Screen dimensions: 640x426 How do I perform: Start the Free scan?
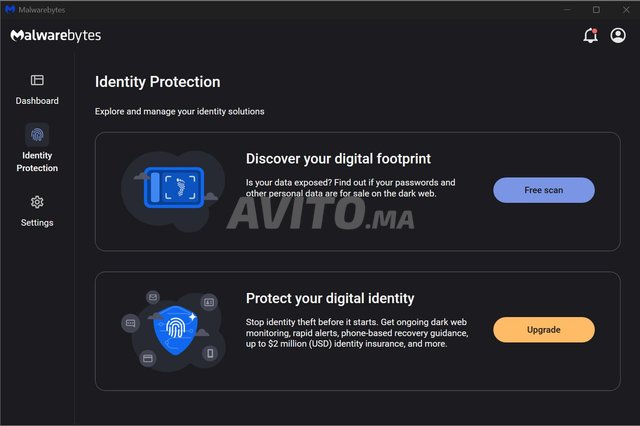click(x=544, y=190)
